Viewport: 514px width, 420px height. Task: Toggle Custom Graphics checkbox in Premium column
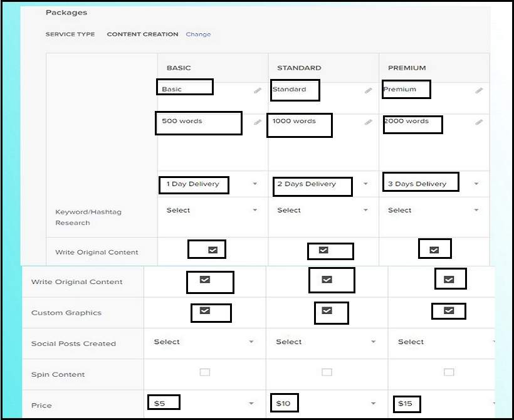point(449,310)
